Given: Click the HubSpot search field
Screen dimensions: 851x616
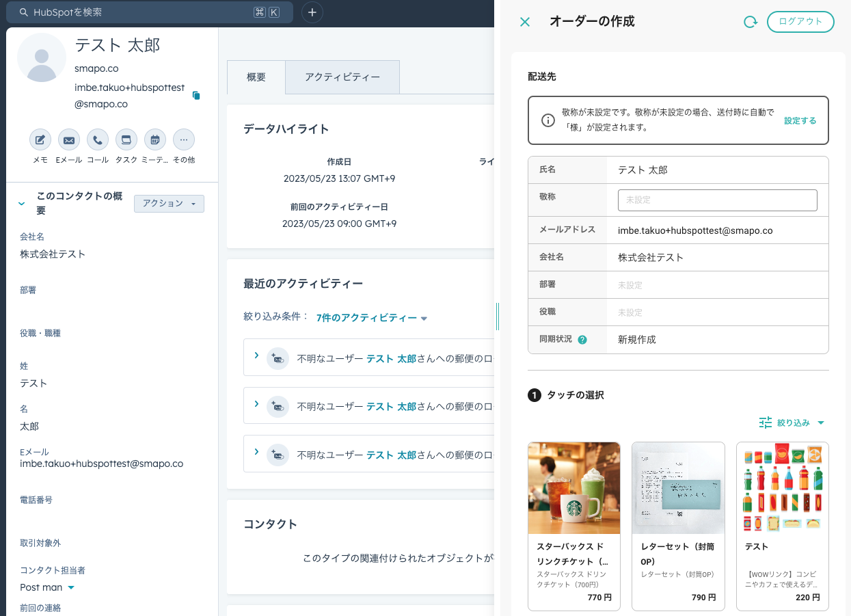Looking at the screenshot, I should (x=149, y=12).
